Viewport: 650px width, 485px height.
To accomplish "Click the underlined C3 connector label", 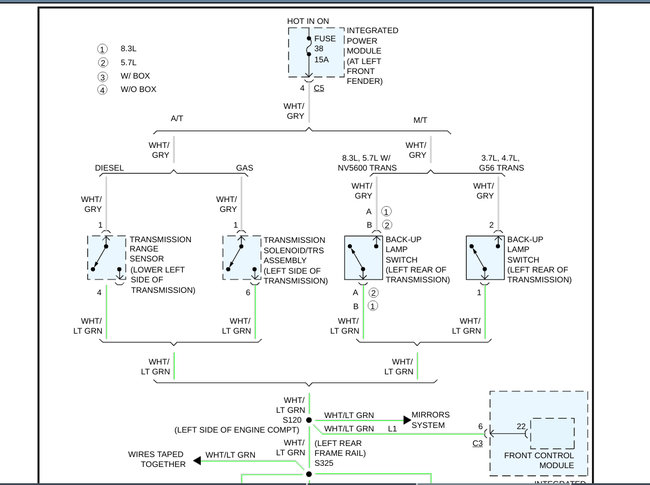I will (478, 443).
